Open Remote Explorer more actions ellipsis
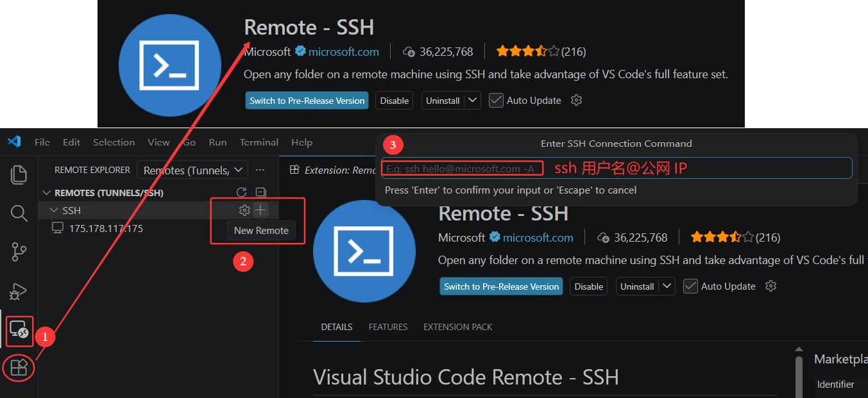868x398 pixels. coord(260,170)
